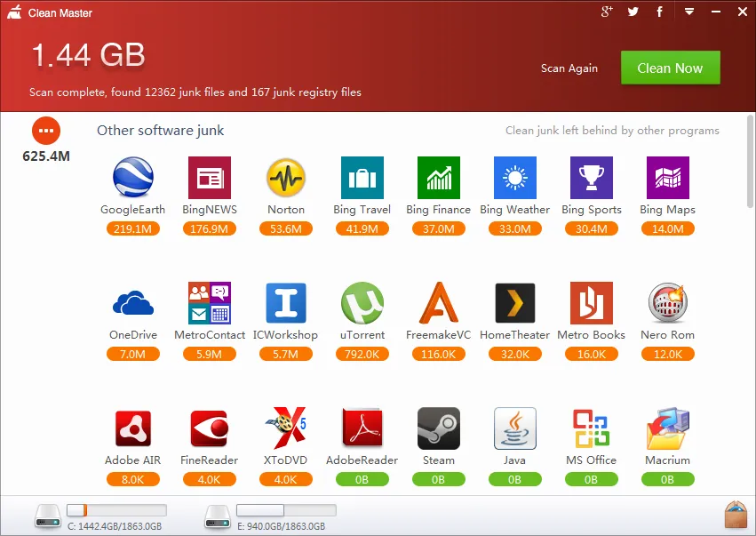Image resolution: width=756 pixels, height=536 pixels.
Task: Click the E: drive icon in status bar
Action: [x=218, y=516]
